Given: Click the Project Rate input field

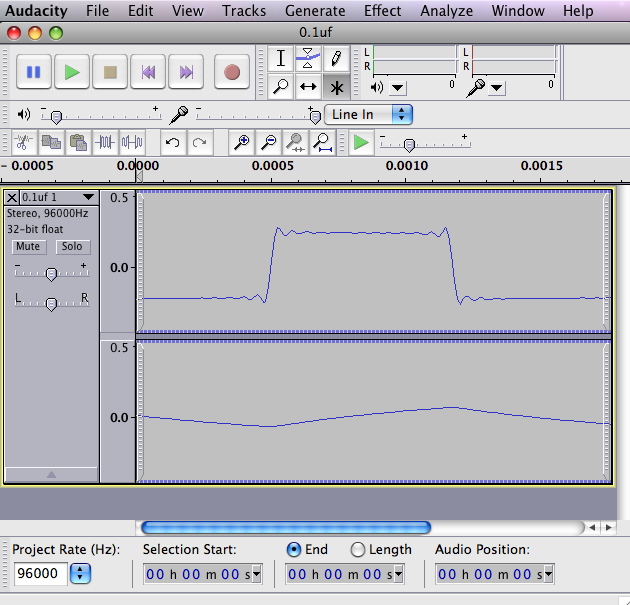Looking at the screenshot, I should [40, 573].
